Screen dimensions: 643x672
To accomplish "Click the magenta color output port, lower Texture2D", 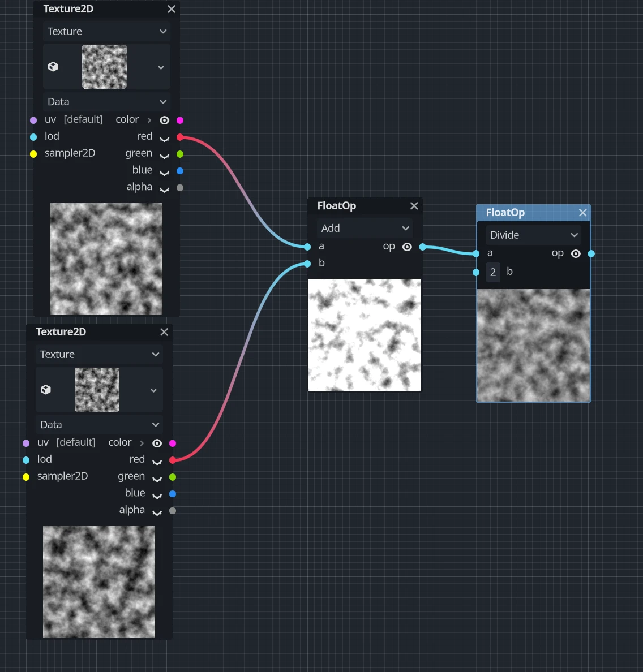I will click(x=173, y=443).
